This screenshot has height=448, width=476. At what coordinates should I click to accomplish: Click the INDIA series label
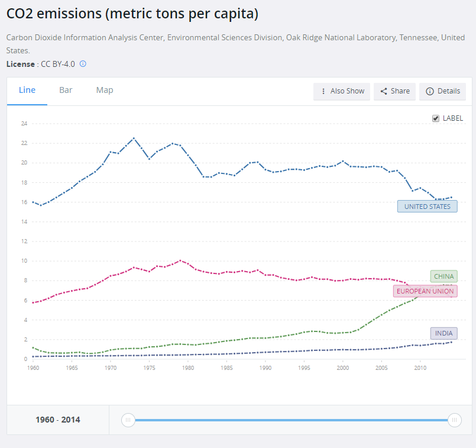[443, 333]
